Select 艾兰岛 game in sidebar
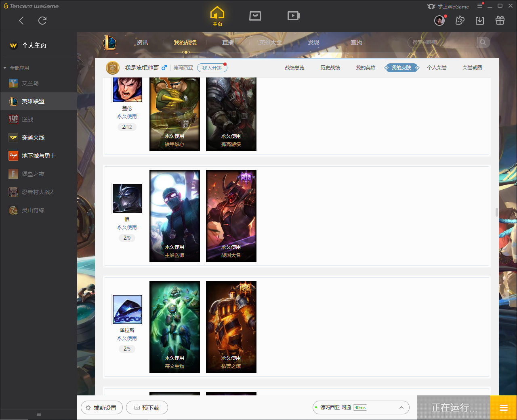Image resolution: width=517 pixels, height=420 pixels. point(38,83)
